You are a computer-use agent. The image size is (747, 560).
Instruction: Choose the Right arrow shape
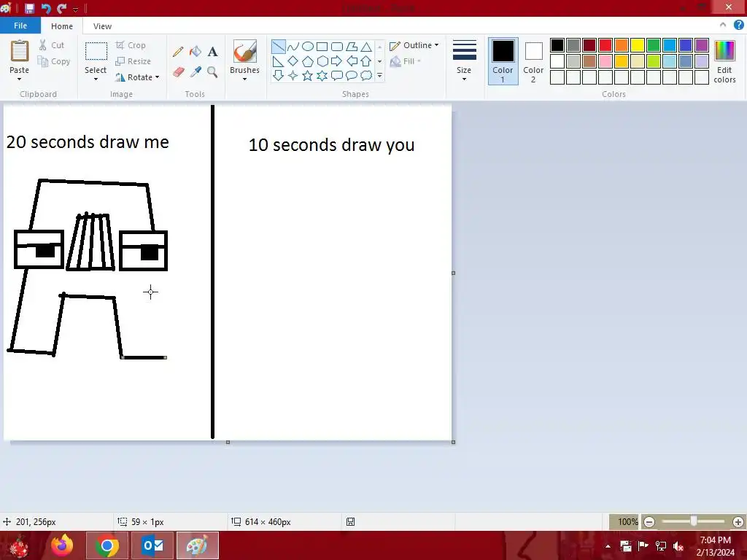coord(337,61)
